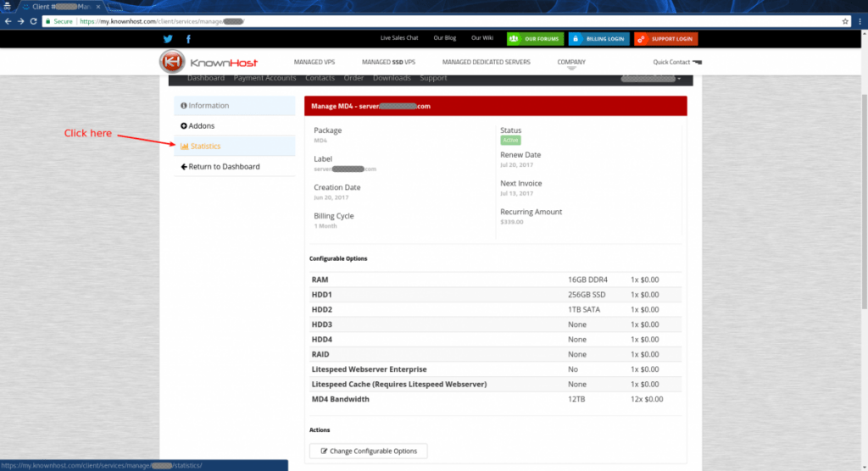Click Order in client nav bar
Viewport: 868px width, 471px height.
(x=353, y=78)
